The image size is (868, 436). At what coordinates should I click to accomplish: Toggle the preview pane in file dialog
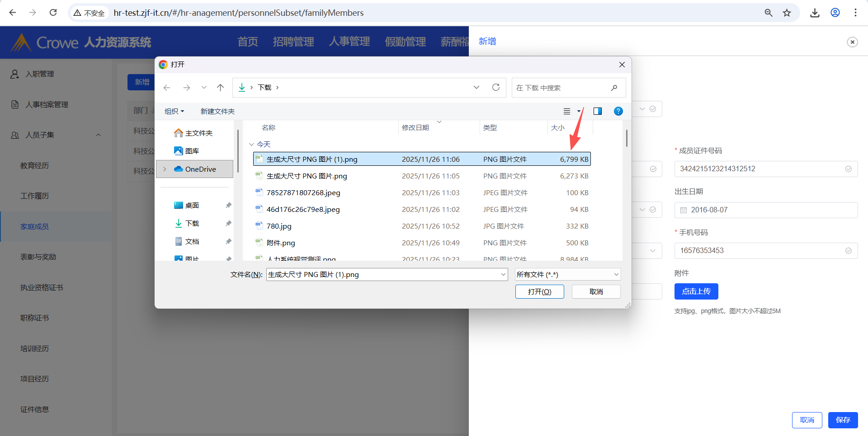pyautogui.click(x=598, y=111)
